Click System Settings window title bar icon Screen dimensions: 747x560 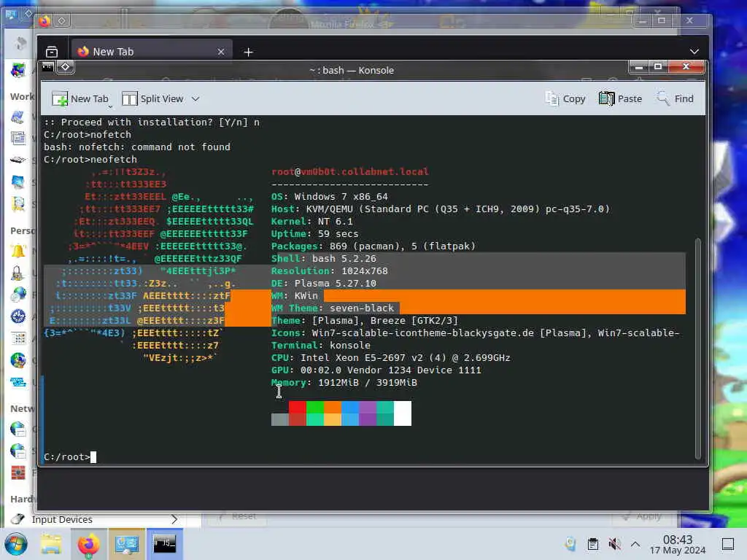(x=10, y=13)
